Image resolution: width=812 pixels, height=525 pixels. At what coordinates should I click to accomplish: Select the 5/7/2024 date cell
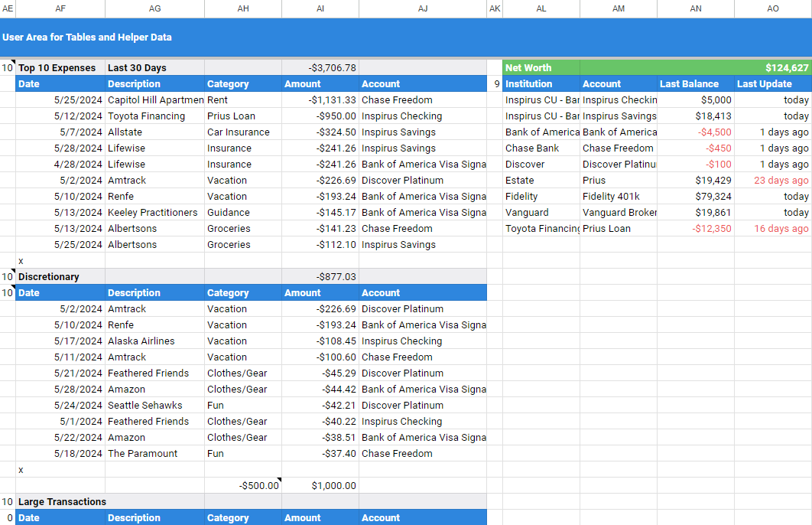click(60, 132)
